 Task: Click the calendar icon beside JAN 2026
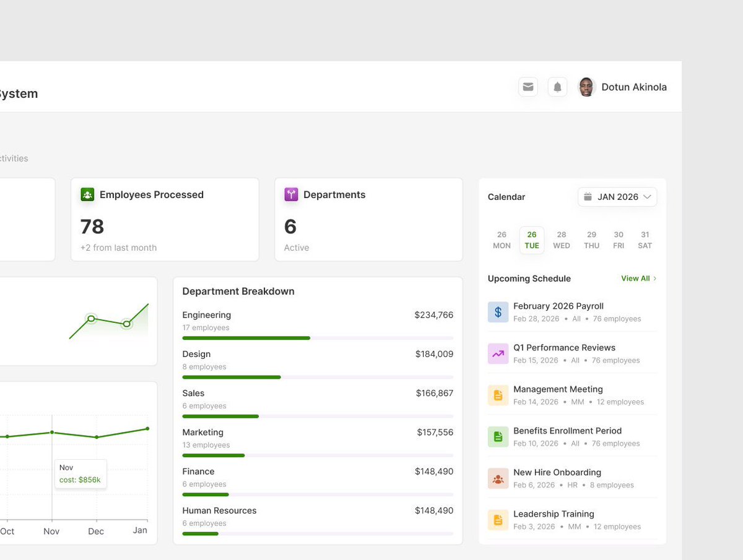pyautogui.click(x=588, y=197)
